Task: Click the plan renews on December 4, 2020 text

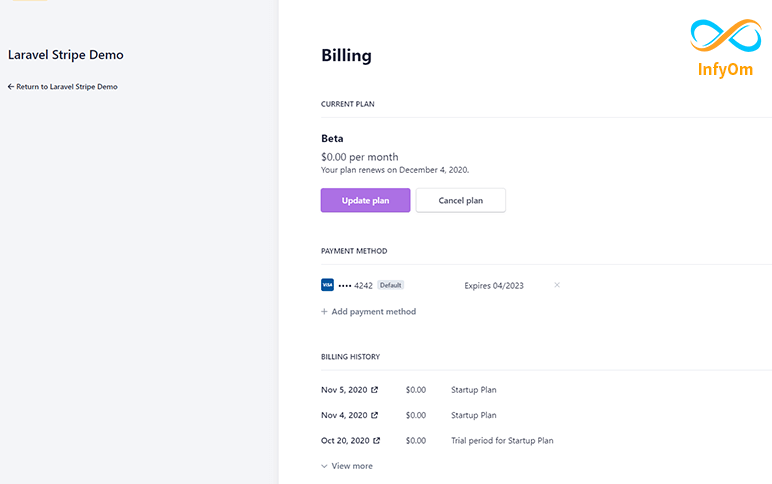Action: (x=395, y=170)
